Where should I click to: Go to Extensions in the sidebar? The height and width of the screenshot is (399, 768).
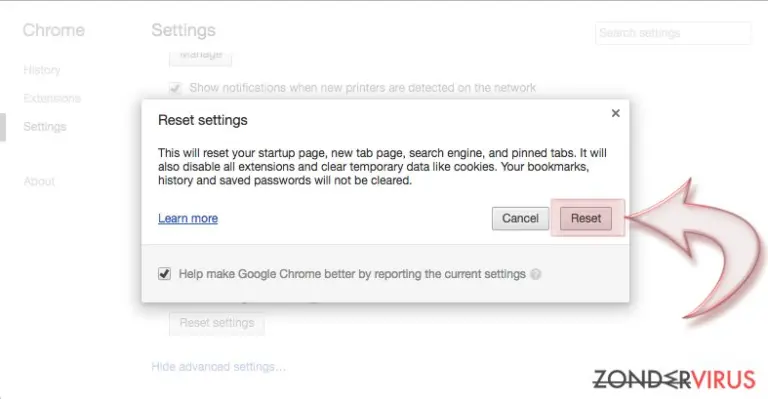click(52, 98)
